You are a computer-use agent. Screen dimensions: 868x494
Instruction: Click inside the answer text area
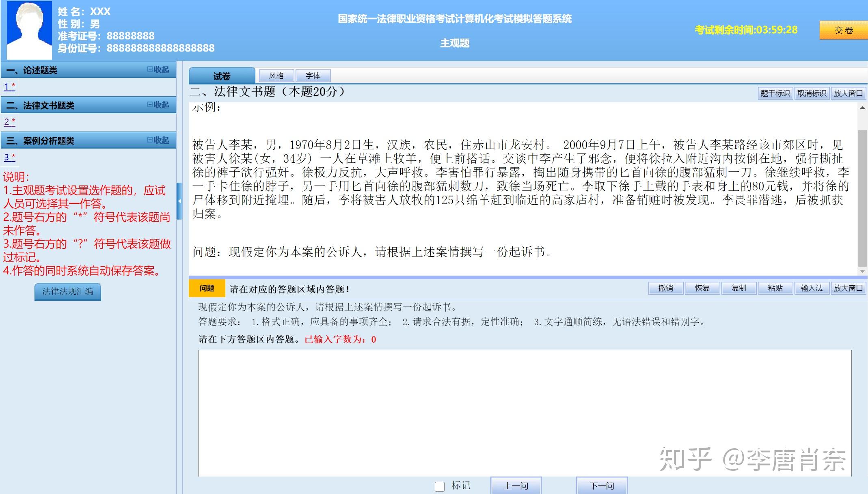point(525,413)
